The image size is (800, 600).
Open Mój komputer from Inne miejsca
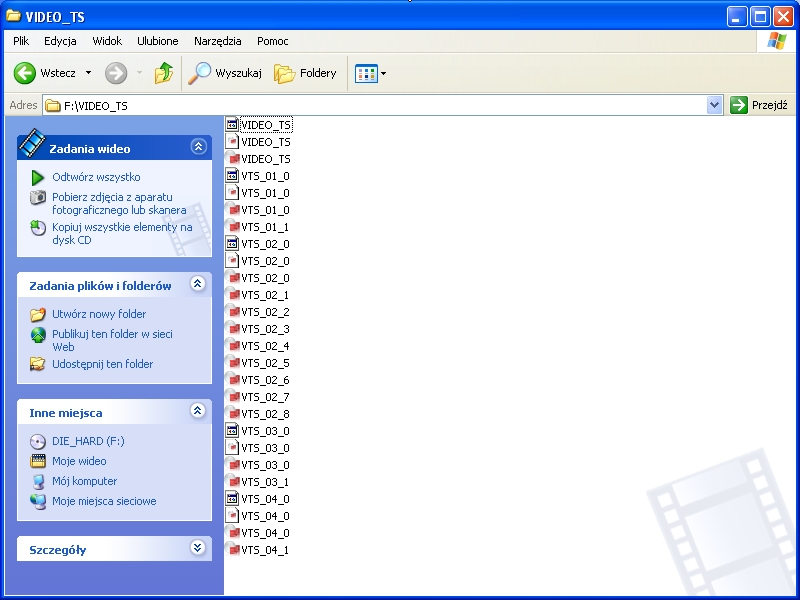click(x=85, y=481)
